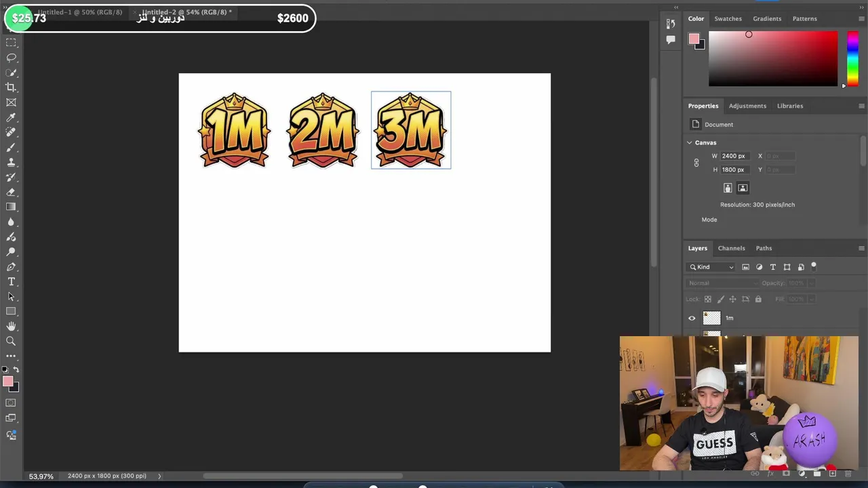Collapse the right panels double-arrow
The image size is (868, 488).
(x=861, y=7)
